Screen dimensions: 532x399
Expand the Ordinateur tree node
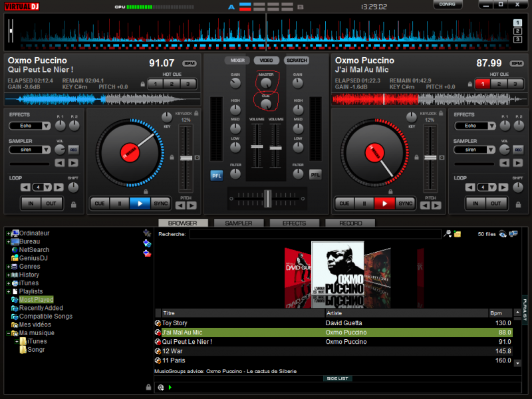click(x=7, y=233)
